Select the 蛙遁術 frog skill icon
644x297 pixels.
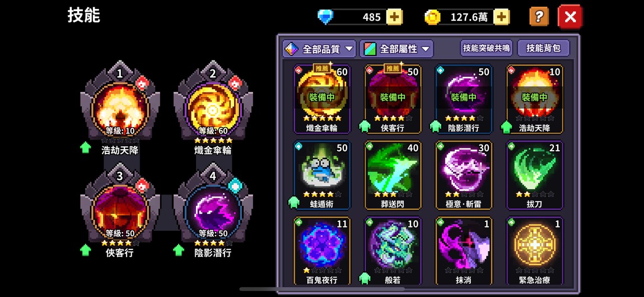pyautogui.click(x=321, y=175)
